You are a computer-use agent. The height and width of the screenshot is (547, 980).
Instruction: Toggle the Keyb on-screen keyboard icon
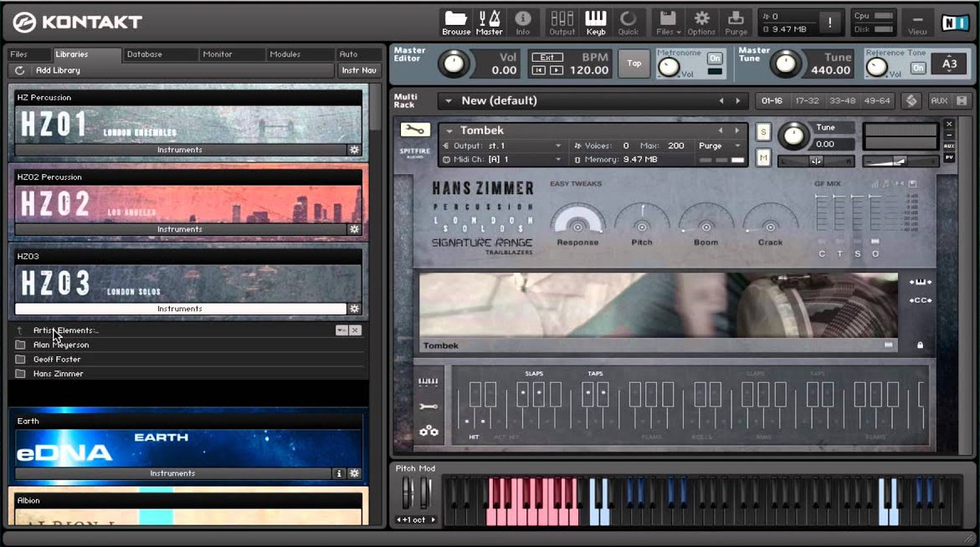(595, 23)
